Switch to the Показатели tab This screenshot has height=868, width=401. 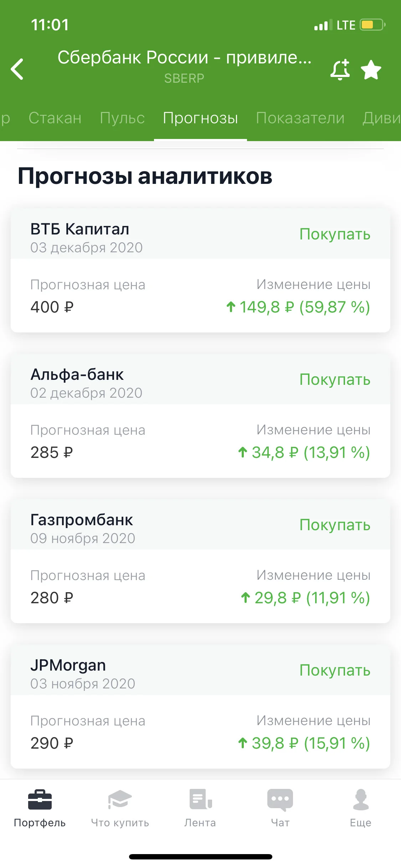click(x=300, y=118)
